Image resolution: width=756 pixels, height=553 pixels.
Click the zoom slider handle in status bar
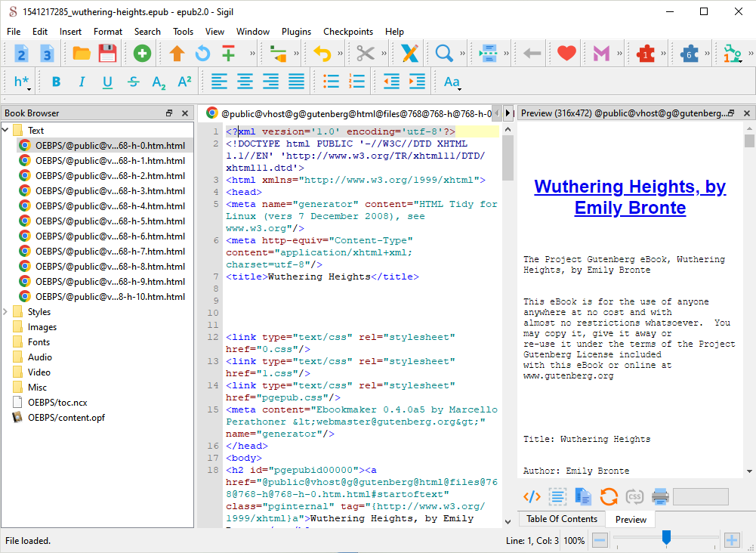(x=666, y=539)
